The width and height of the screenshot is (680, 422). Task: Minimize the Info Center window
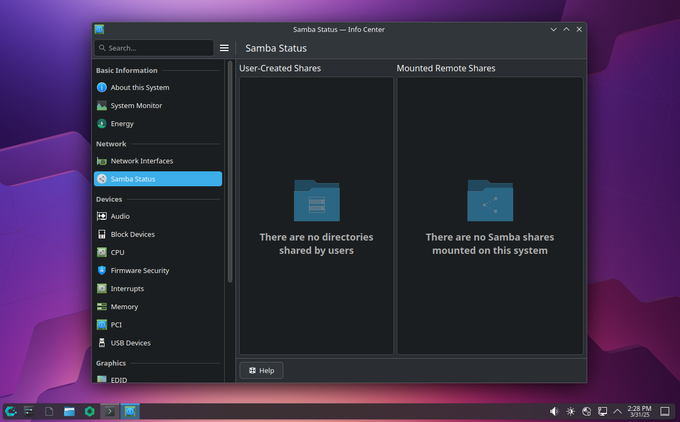coord(553,29)
